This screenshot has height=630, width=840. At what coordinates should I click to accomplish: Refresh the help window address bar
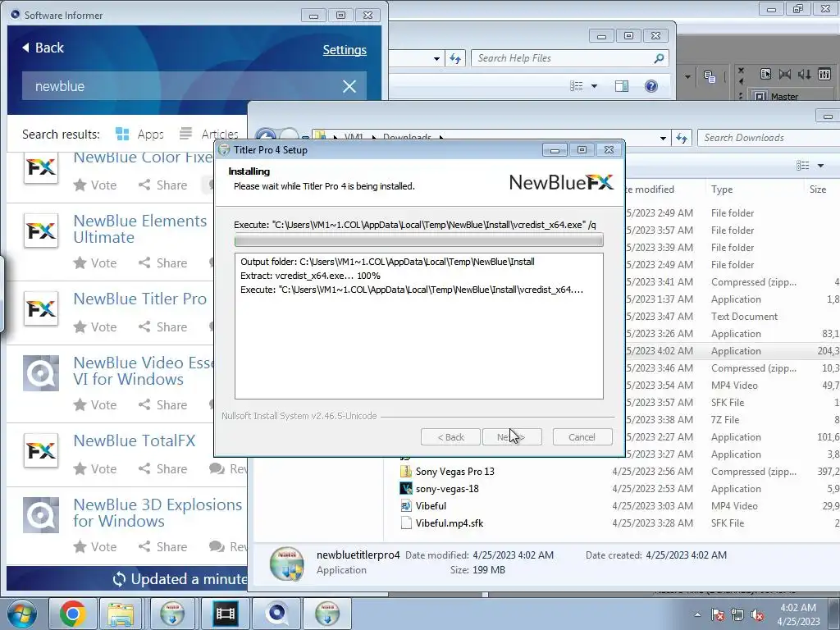(455, 58)
